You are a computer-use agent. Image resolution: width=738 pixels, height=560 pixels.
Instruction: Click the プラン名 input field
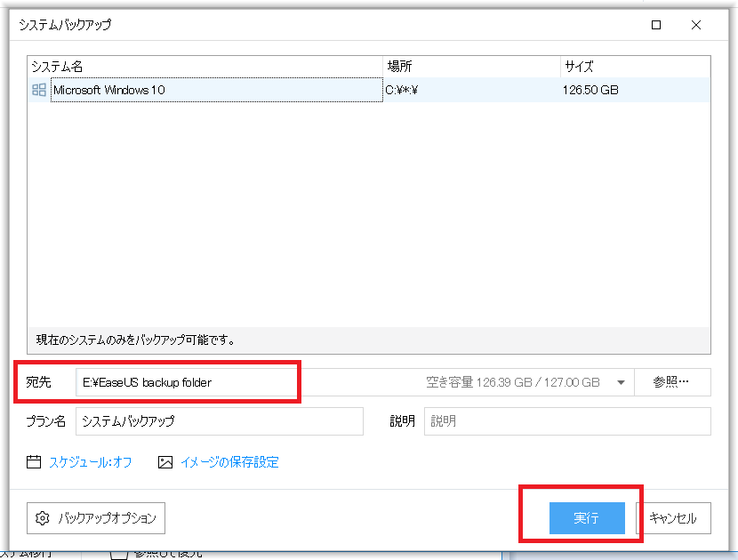click(x=220, y=421)
